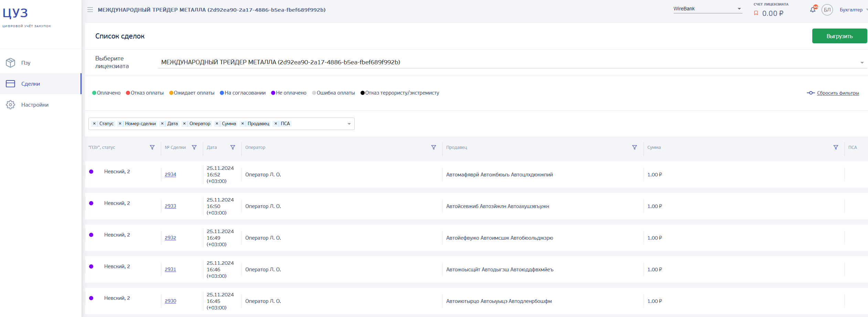Screen dimensions: 868x317
Task: Click date cell 25.11.2024 16:52
Action: tap(220, 174)
